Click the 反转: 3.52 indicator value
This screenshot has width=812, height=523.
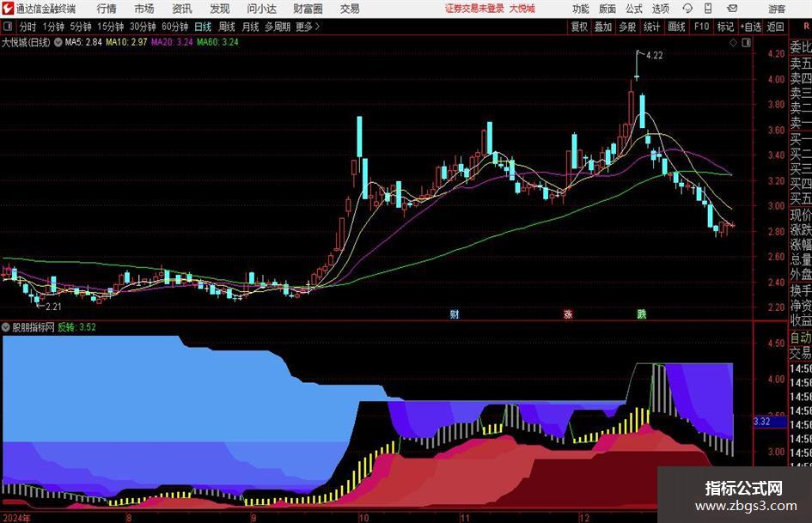click(76, 327)
